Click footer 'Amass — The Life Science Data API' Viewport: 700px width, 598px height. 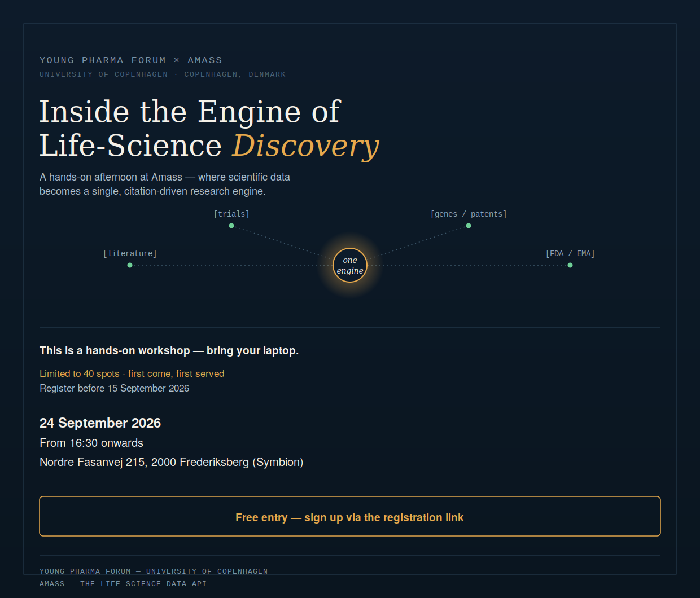tap(123, 584)
